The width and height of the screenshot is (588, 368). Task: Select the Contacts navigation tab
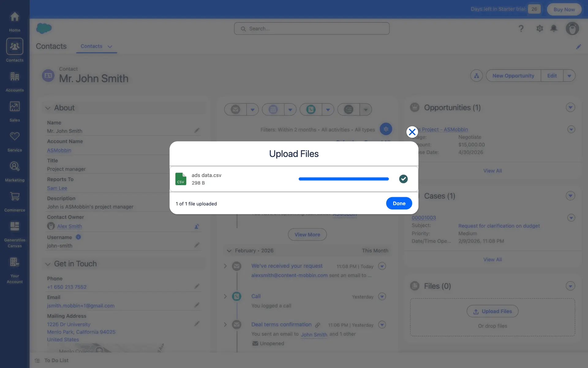tap(91, 46)
